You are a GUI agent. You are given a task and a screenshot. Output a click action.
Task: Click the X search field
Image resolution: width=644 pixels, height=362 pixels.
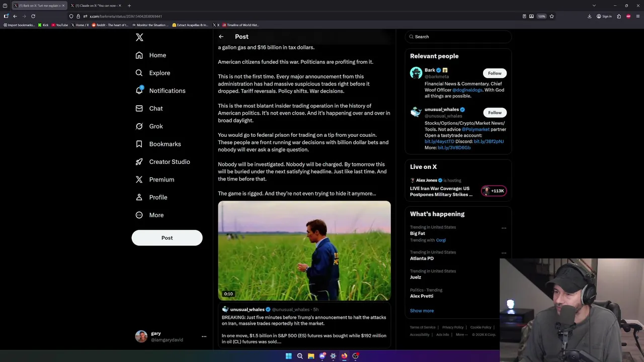coord(458,37)
